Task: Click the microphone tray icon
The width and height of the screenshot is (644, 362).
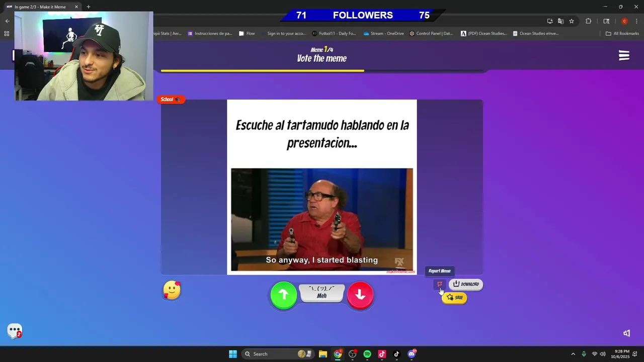Action: coord(584,354)
